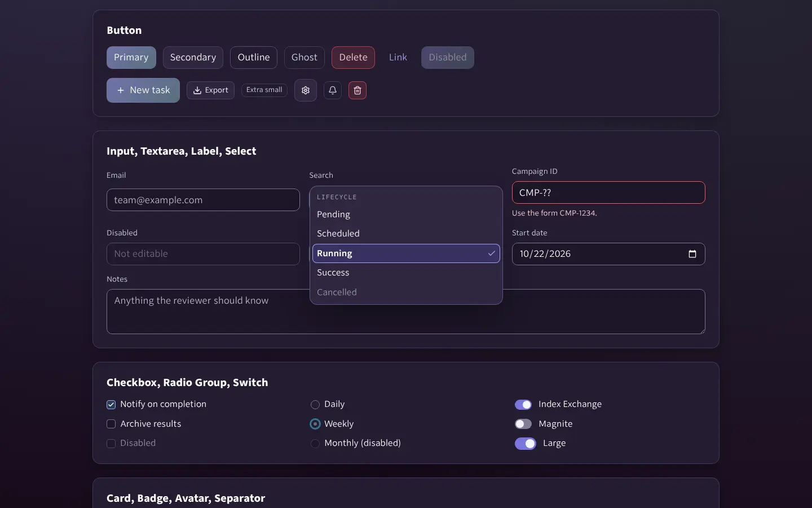Viewport: 812px width, 508px height.
Task: Select the Weekly radio button
Action: coord(315,424)
